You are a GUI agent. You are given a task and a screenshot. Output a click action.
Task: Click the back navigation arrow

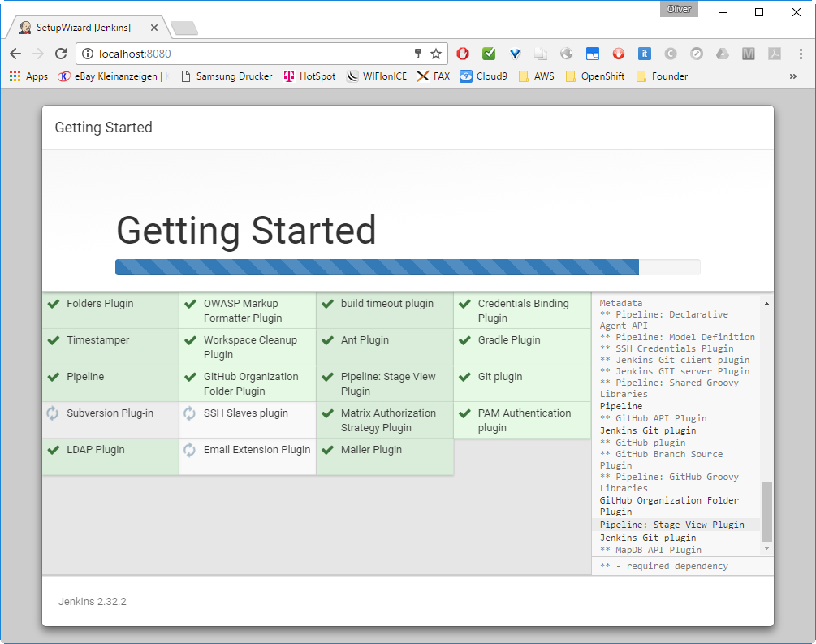[16, 54]
